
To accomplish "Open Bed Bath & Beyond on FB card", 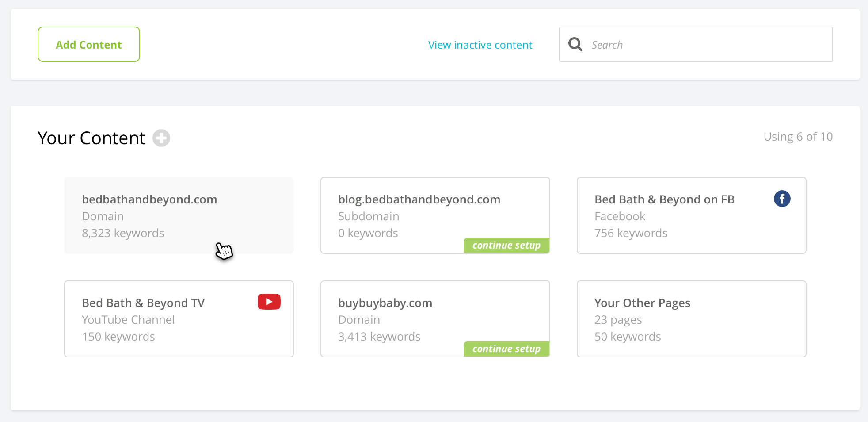I will (x=692, y=215).
